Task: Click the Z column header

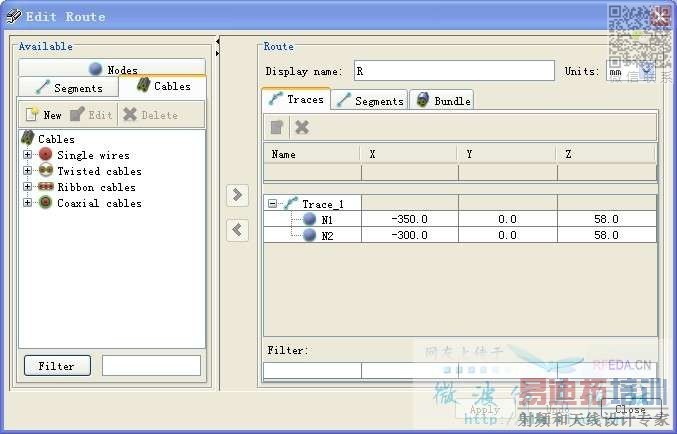Action: tap(606, 154)
